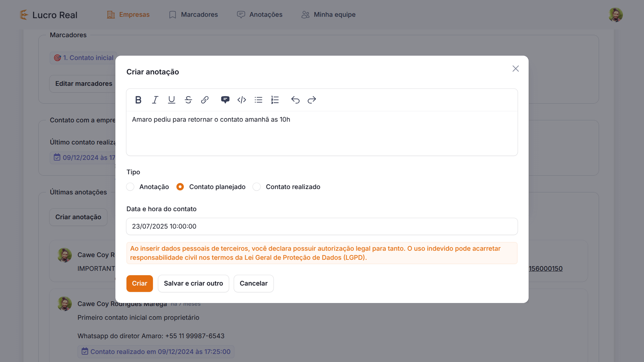Choose the Contato realizado radio option
The width and height of the screenshot is (644, 362).
point(257,187)
